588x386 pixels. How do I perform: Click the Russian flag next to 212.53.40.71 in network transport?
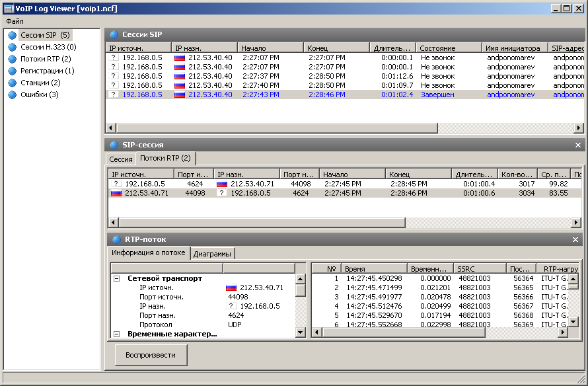(x=231, y=288)
